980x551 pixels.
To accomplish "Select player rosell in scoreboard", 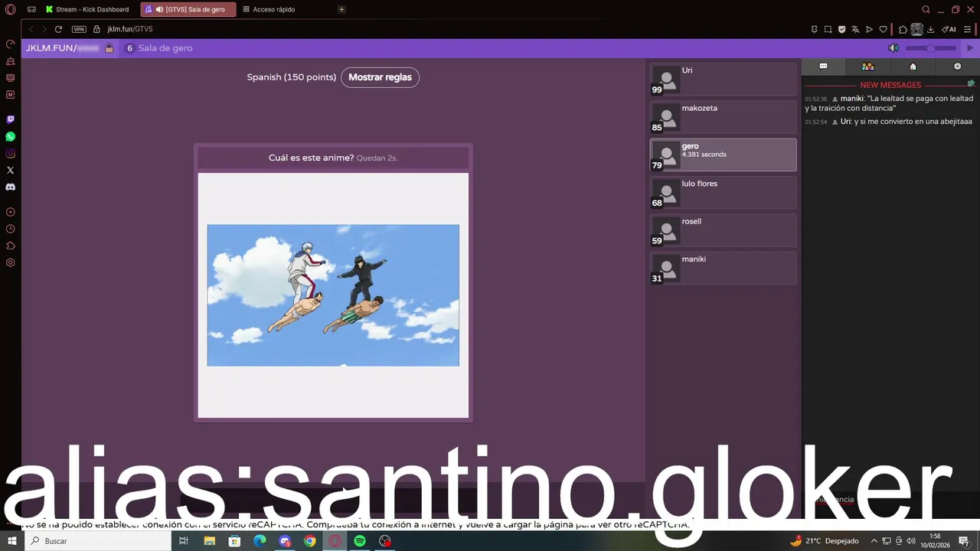I will [x=724, y=230].
